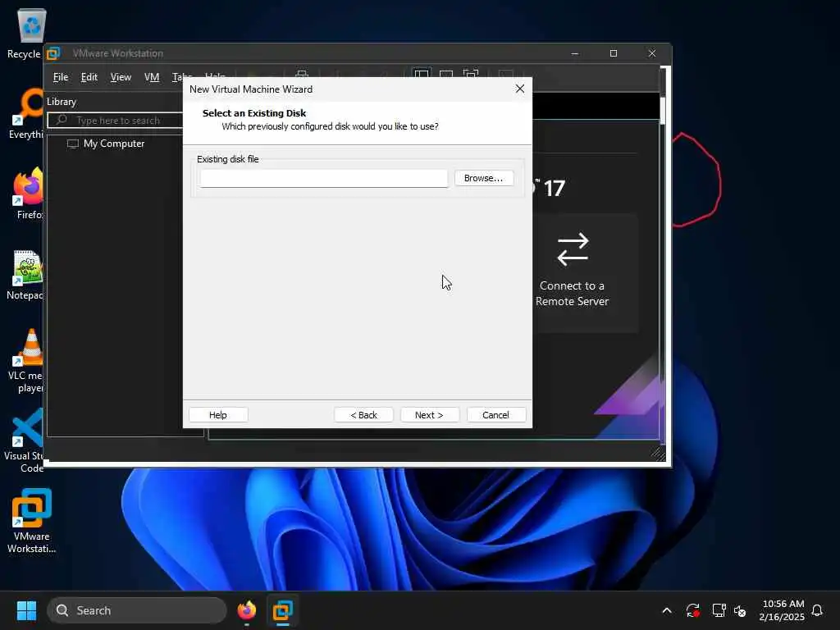Click the VMware Workstation title bar icon

(53, 53)
